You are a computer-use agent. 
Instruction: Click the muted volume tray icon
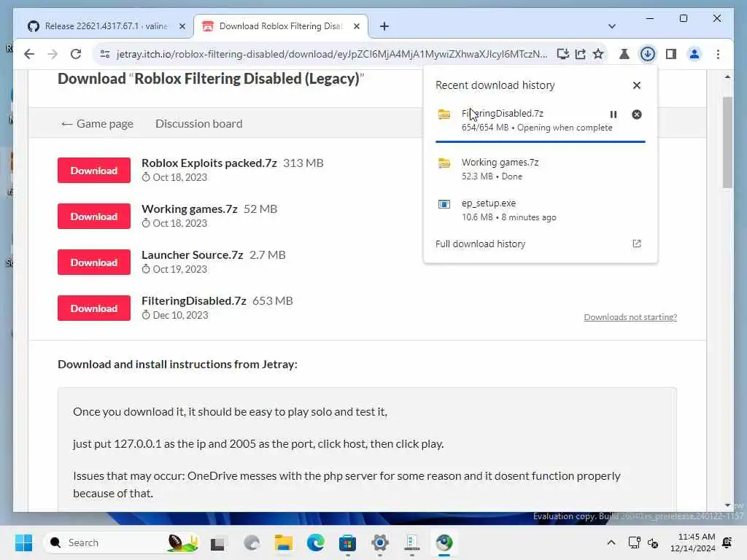coord(653,542)
